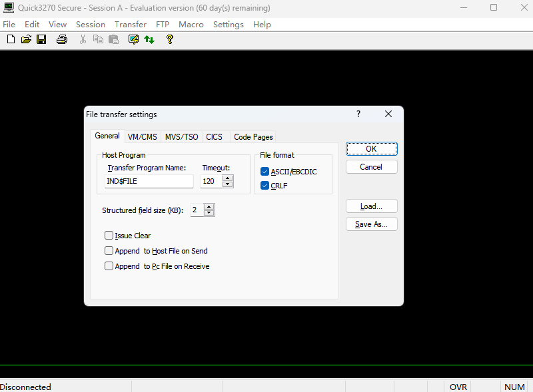The width and height of the screenshot is (533, 392).
Task: Increase Structured field size up arrow
Action: click(x=209, y=207)
